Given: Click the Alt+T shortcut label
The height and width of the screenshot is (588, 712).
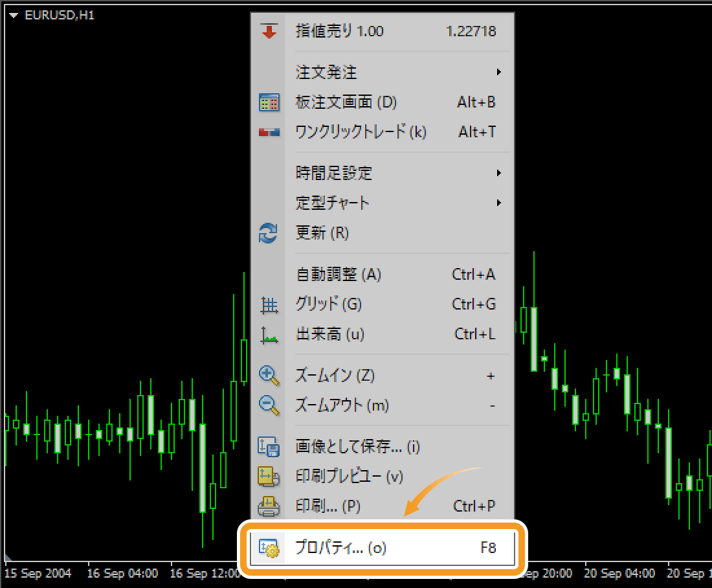Looking at the screenshot, I should click(477, 132).
